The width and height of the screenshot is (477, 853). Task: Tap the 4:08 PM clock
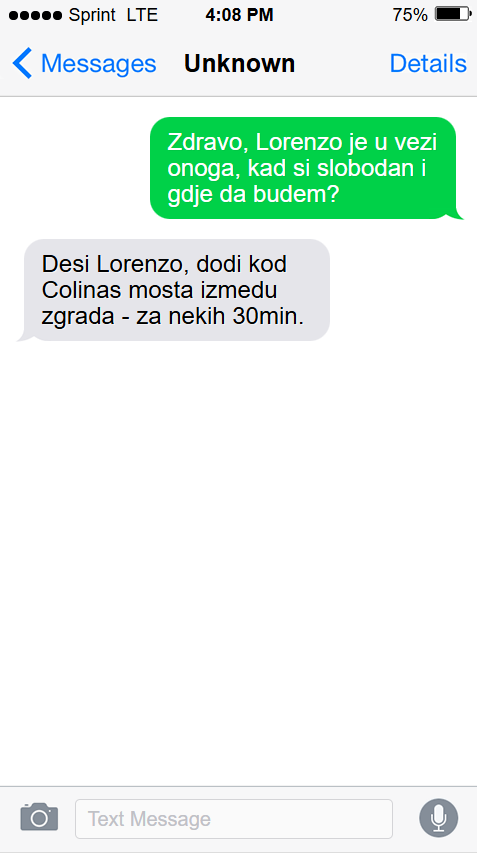click(x=239, y=15)
